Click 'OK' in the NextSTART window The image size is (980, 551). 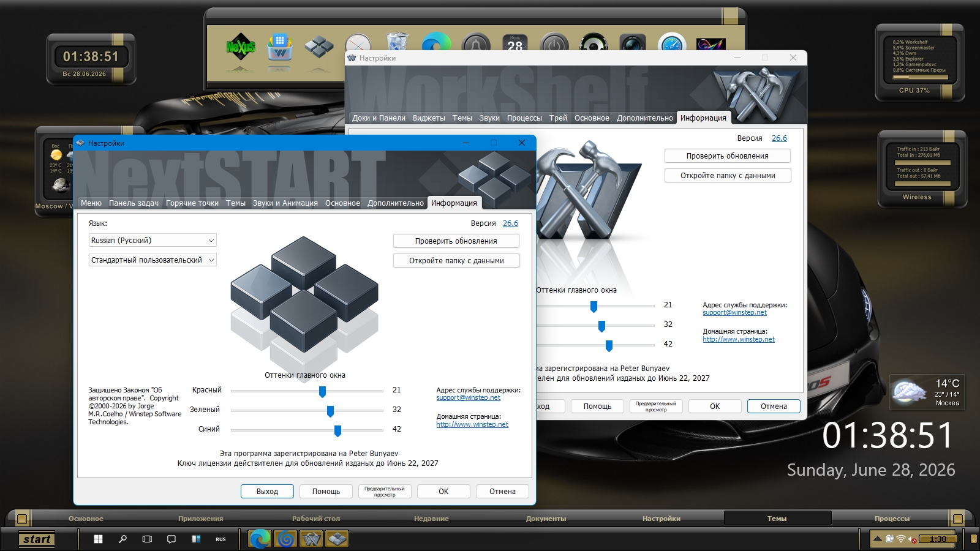pyautogui.click(x=443, y=492)
